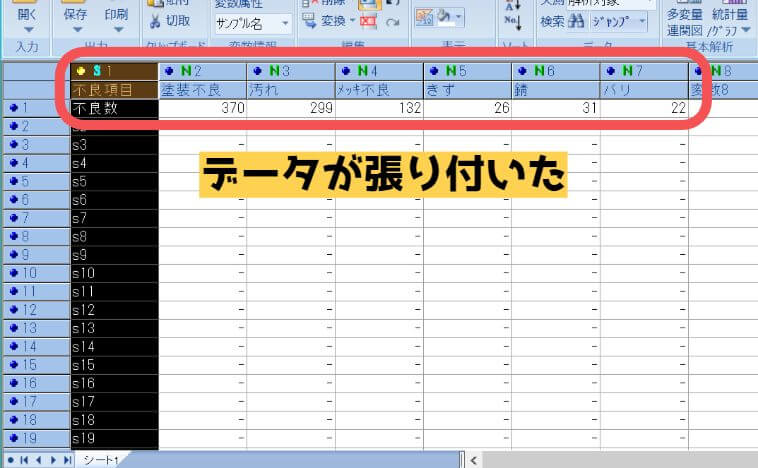Click the paint bucket fill color icon
Viewport: 758px width, 468px height.
444,17
